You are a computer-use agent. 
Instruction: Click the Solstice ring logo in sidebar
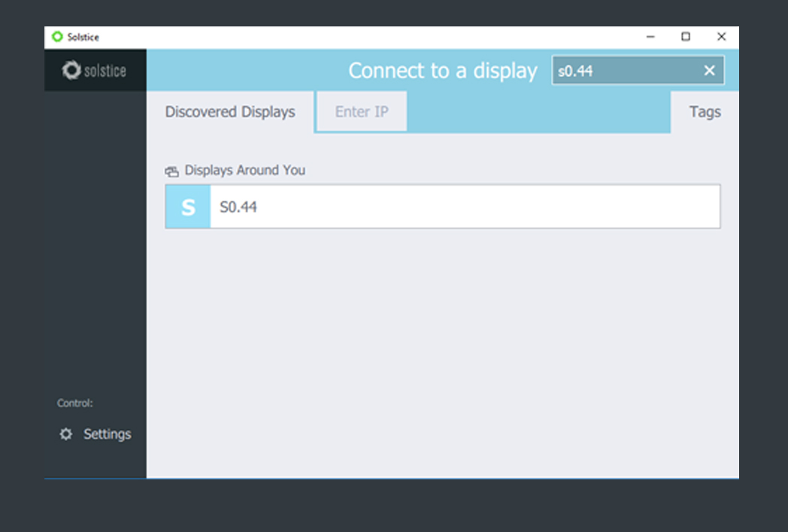click(71, 71)
